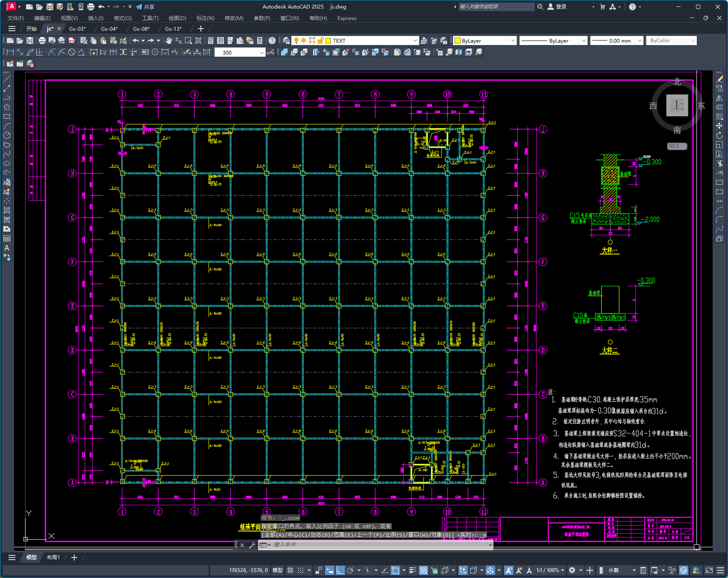The height and width of the screenshot is (578, 728).
Task: Switch to the 布局1 layout tab
Action: [x=53, y=558]
